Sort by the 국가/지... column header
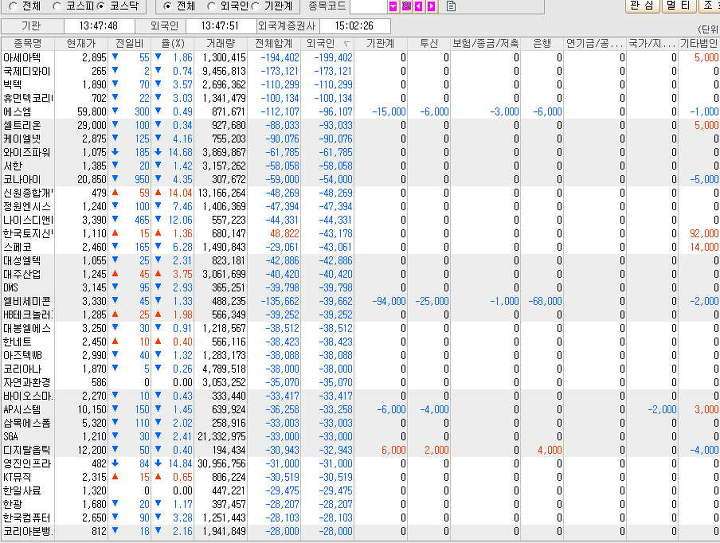 [652, 44]
